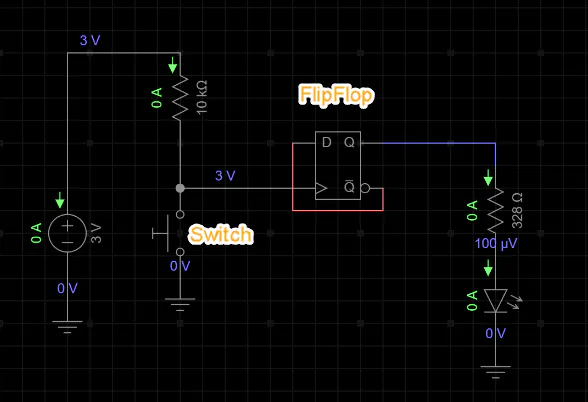Click the 0 A label beside 10 kΩ resistor
Image resolution: width=588 pixels, height=402 pixels.
tap(157, 98)
